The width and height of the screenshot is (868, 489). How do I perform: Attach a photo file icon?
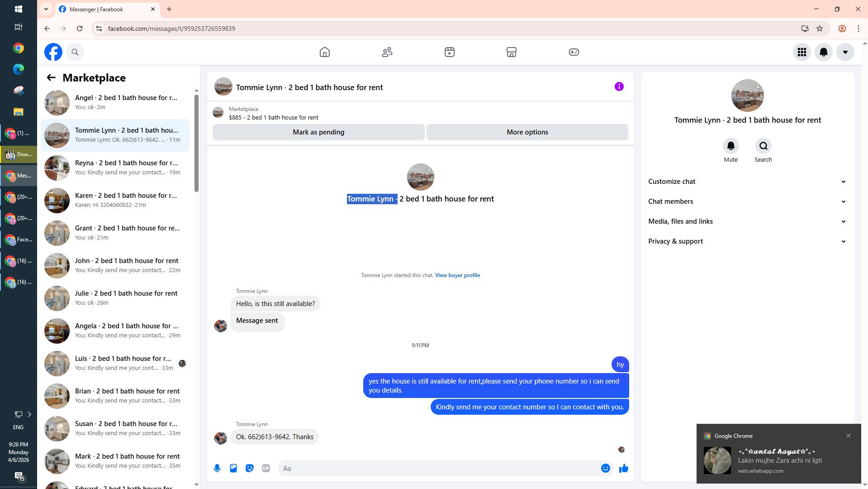tap(233, 469)
